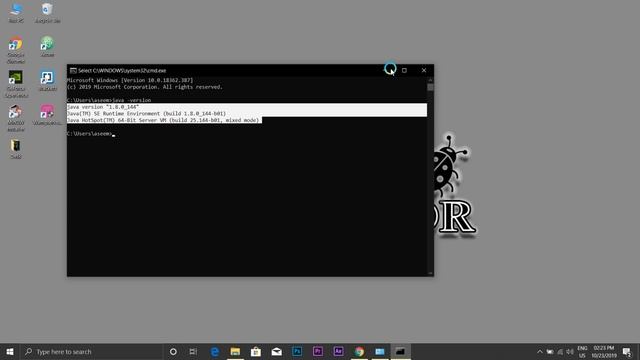
Task: Click the Microsoft Windows version line
Action: [x=130, y=80]
